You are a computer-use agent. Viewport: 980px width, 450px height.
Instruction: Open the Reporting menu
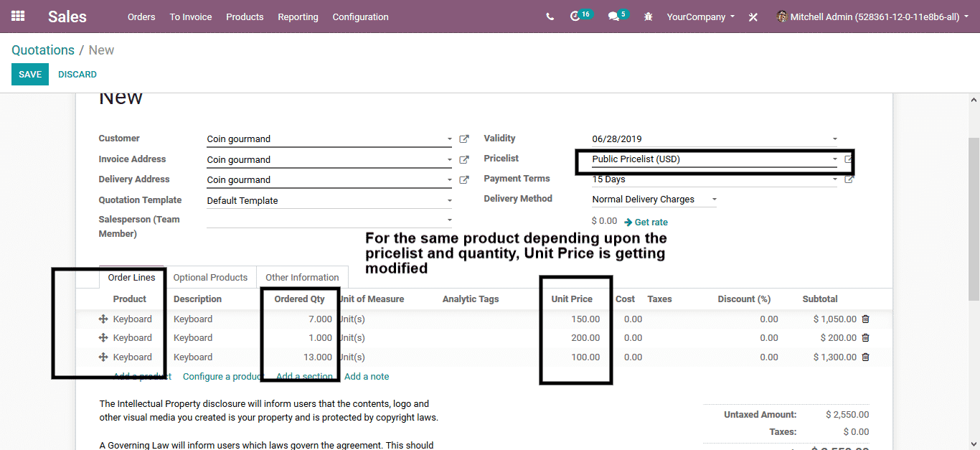298,17
